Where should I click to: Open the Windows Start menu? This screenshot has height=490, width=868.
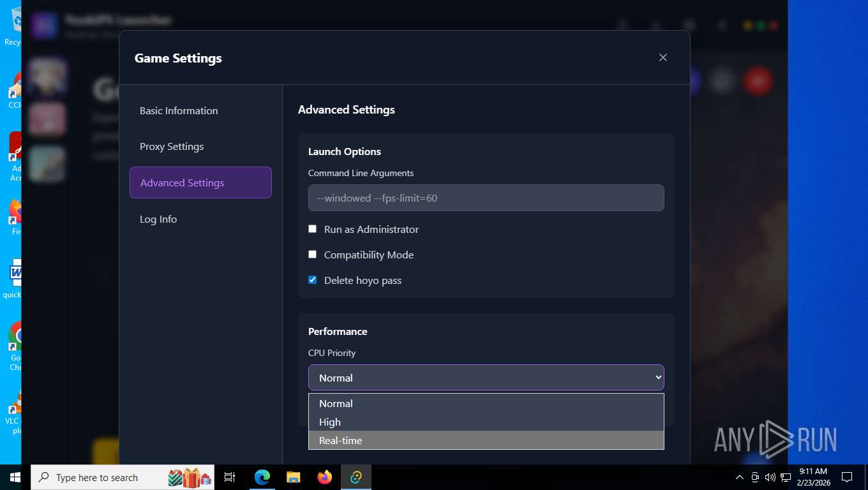(x=15, y=477)
